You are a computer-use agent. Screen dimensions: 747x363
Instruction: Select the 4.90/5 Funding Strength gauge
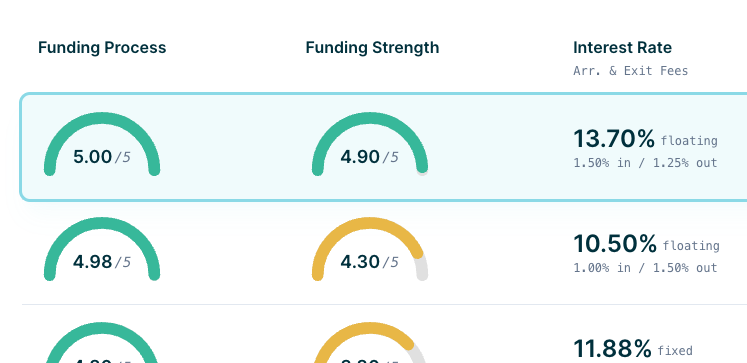370,144
